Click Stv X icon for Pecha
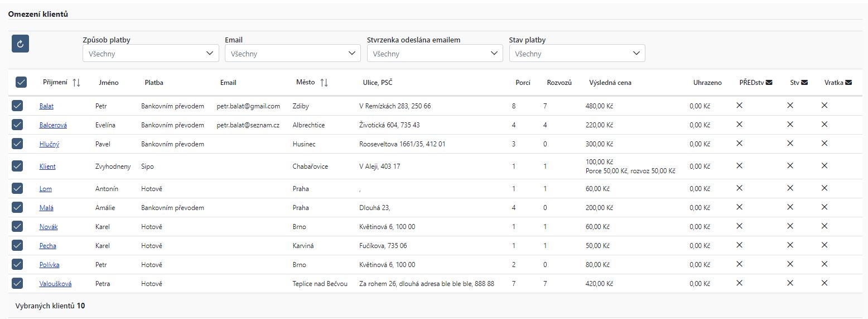The height and width of the screenshot is (319, 868). (790, 245)
